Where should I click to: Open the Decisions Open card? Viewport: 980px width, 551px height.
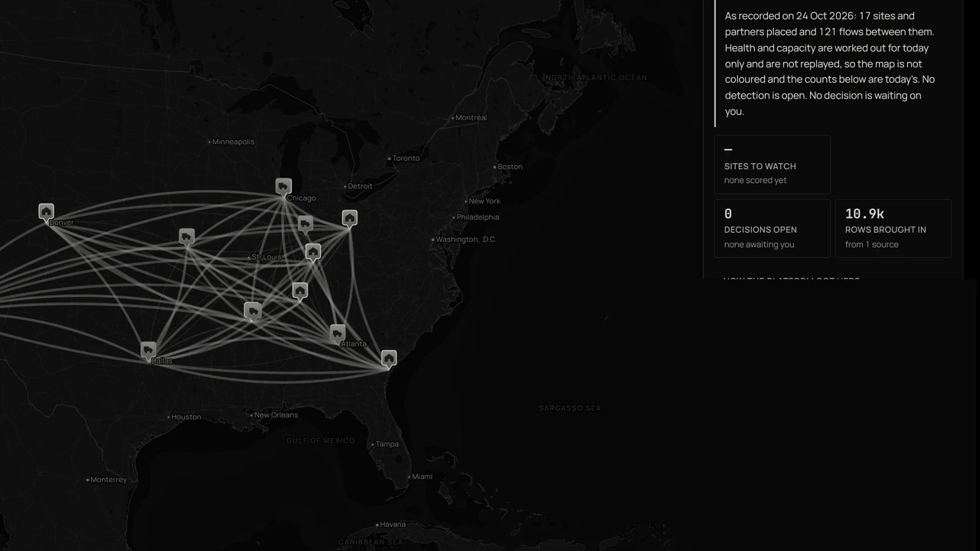[773, 229]
